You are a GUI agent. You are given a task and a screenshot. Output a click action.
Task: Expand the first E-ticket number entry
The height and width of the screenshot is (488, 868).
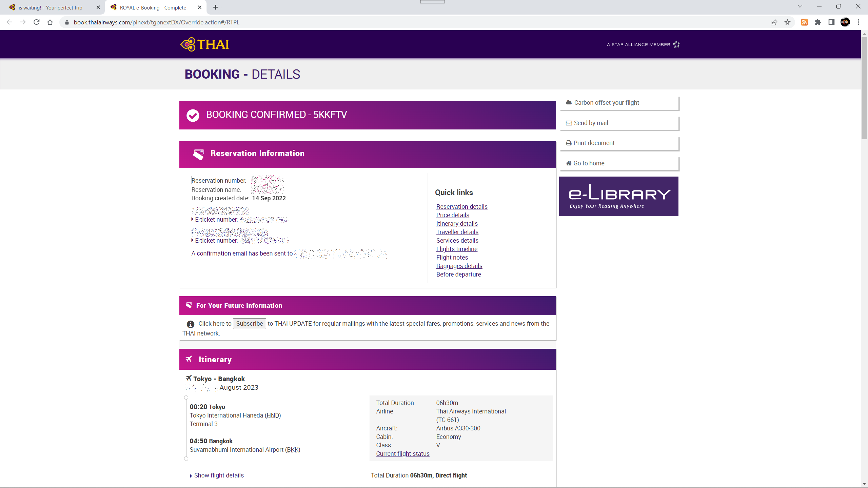click(215, 219)
